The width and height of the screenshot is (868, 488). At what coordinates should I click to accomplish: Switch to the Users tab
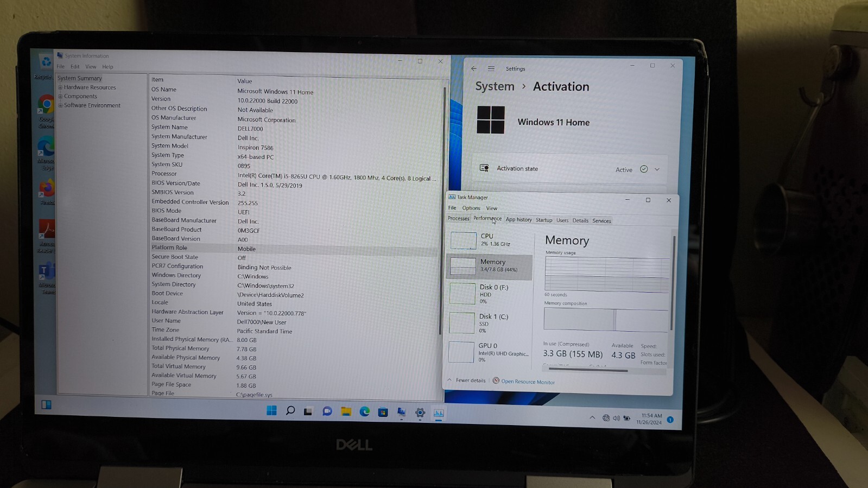coord(562,220)
